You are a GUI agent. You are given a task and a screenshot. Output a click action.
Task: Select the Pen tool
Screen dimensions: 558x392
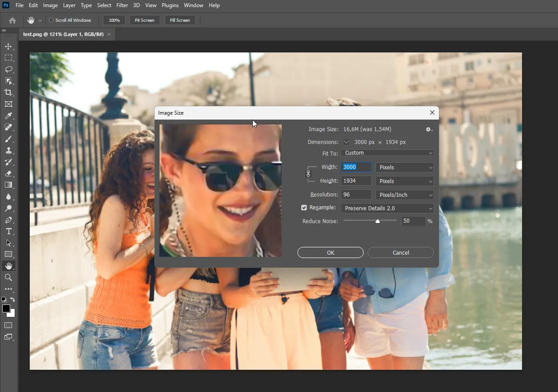pos(9,220)
